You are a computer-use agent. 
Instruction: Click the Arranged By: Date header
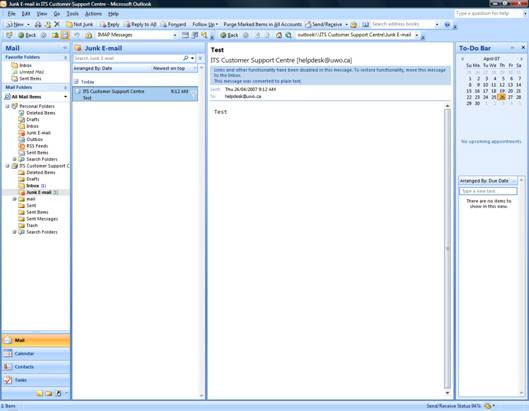click(x=93, y=68)
